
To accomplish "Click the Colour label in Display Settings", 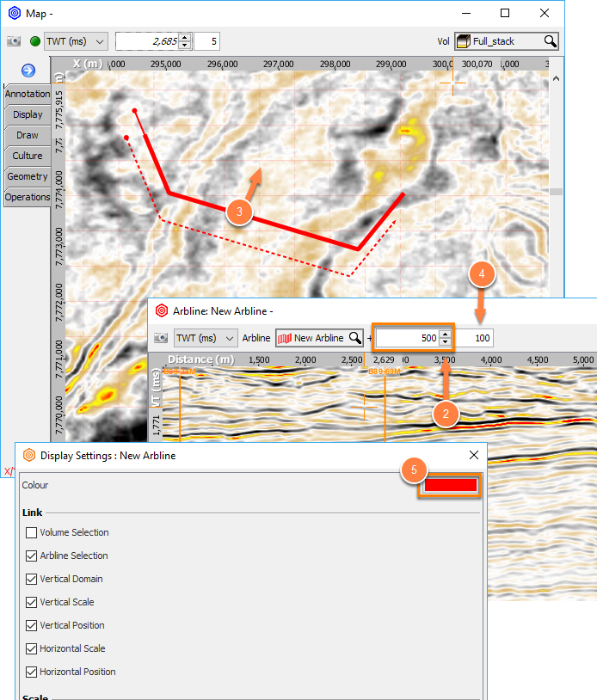I will 34,485.
